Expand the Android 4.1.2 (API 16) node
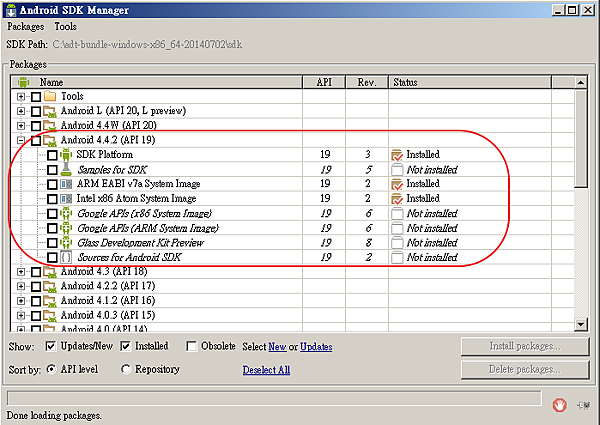The width and height of the screenshot is (600, 425). pos(21,301)
